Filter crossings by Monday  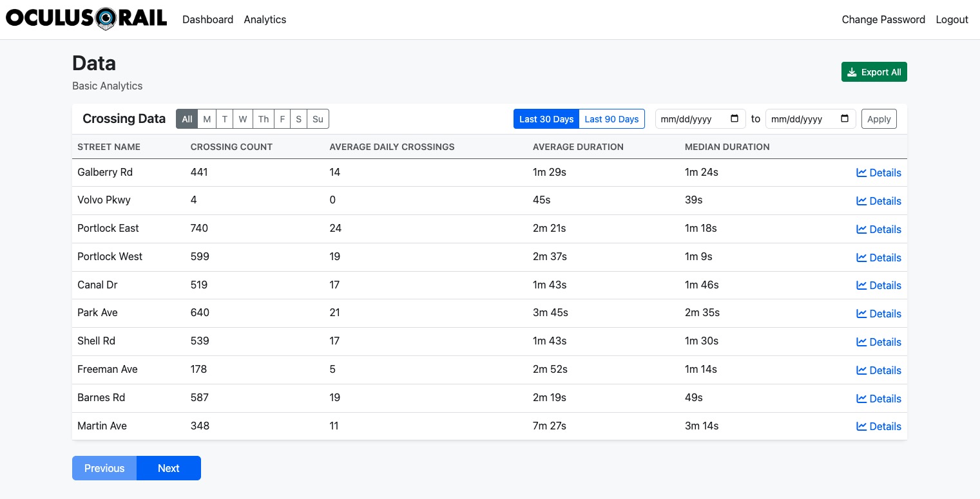point(207,119)
